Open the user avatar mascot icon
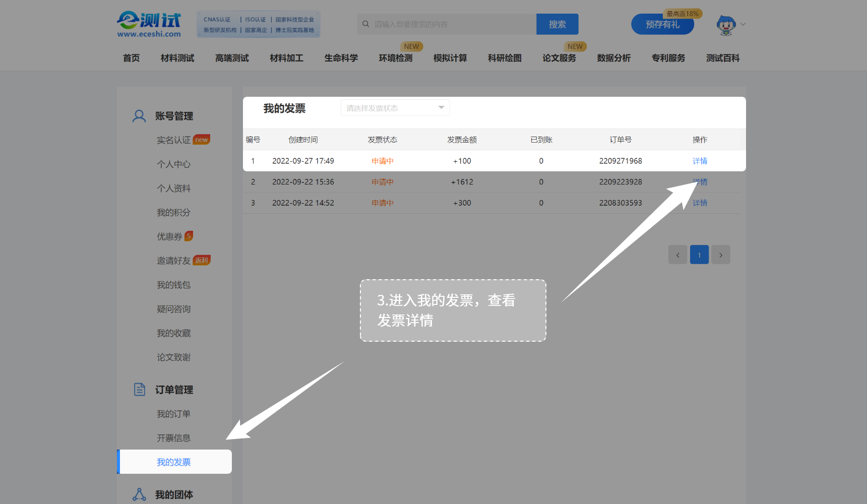Image resolution: width=867 pixels, height=504 pixels. [x=726, y=25]
